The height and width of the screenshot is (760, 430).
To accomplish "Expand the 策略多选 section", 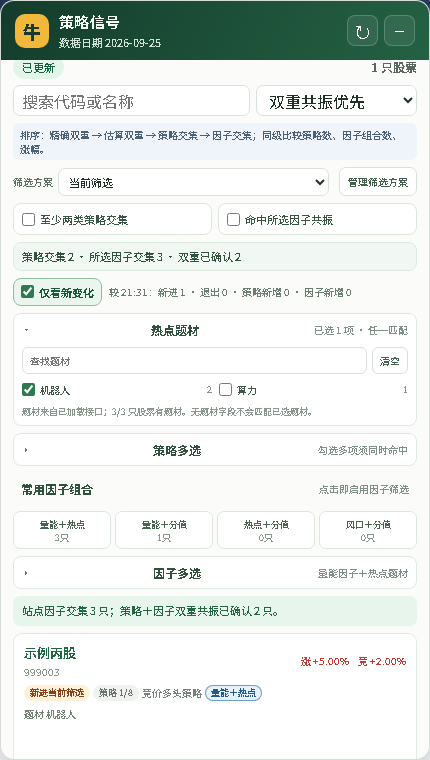I will point(215,450).
